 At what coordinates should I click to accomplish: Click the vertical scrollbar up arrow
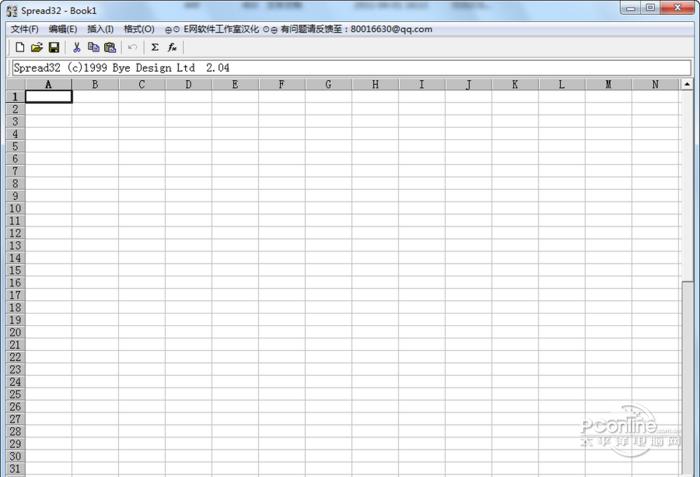click(687, 84)
